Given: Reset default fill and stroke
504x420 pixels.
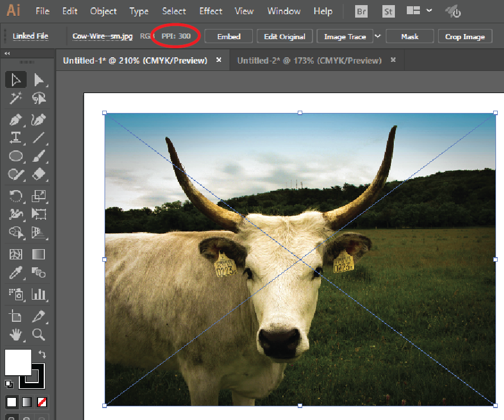Looking at the screenshot, I should pyautogui.click(x=9, y=384).
